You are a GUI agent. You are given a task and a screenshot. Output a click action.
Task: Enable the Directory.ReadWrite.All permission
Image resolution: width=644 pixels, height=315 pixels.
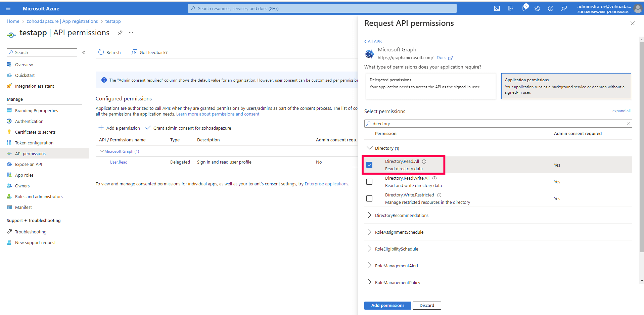point(369,182)
